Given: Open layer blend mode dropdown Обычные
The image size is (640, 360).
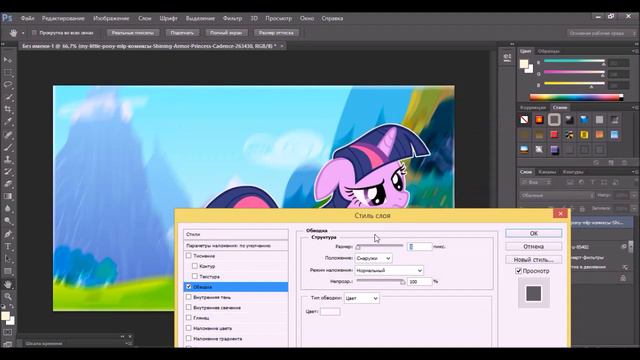Looking at the screenshot, I should [x=557, y=196].
